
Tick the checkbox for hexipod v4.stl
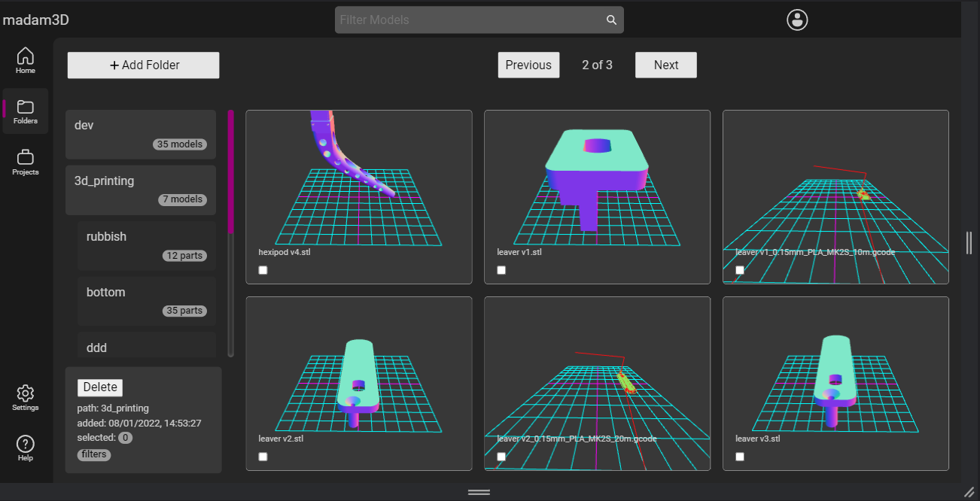(x=263, y=270)
